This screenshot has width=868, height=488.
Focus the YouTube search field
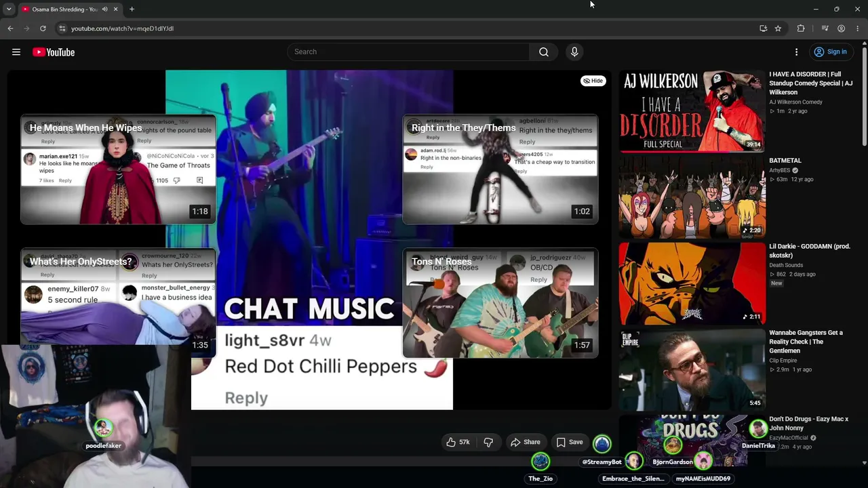(x=408, y=52)
